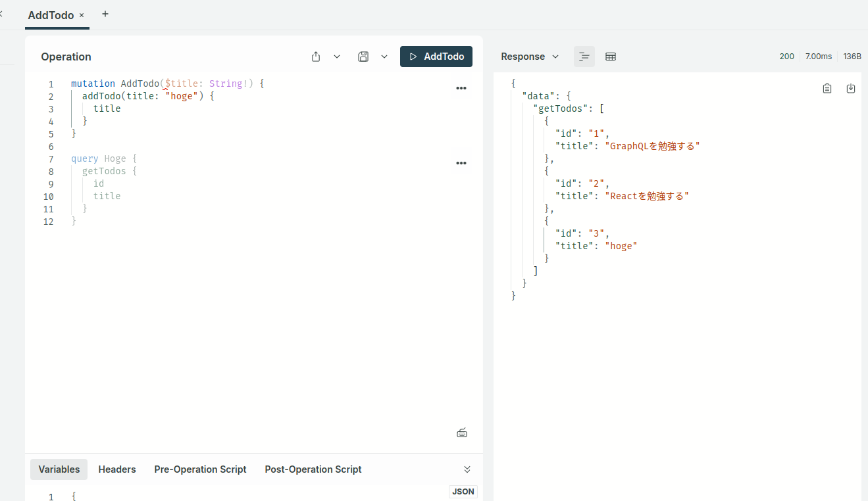Switch response to table view

pyautogui.click(x=611, y=57)
